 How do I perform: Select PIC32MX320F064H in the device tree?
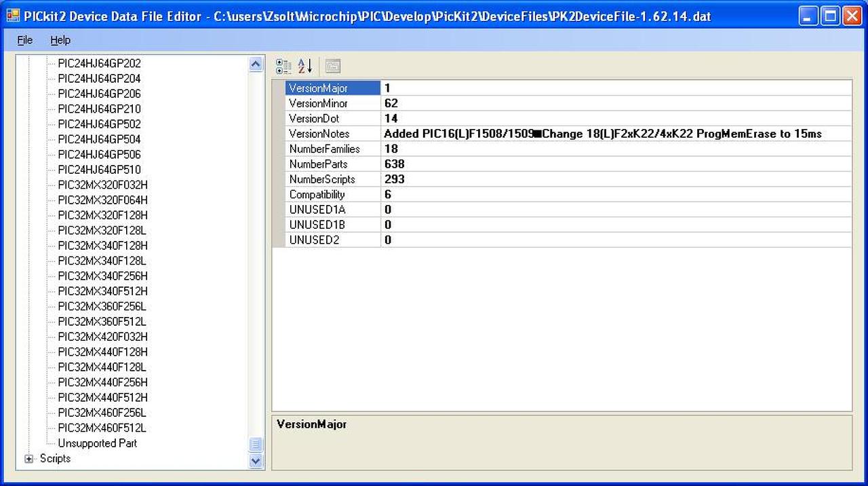pos(102,200)
